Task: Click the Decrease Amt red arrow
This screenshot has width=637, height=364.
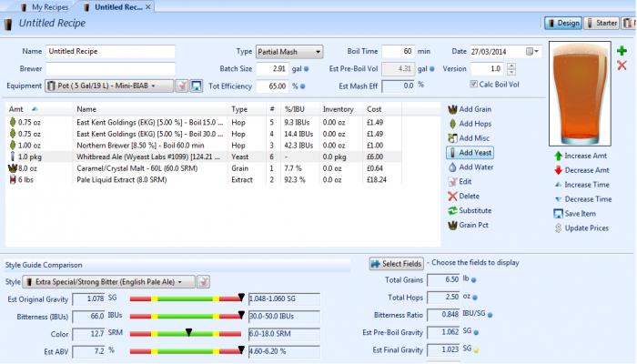Action: (558, 170)
